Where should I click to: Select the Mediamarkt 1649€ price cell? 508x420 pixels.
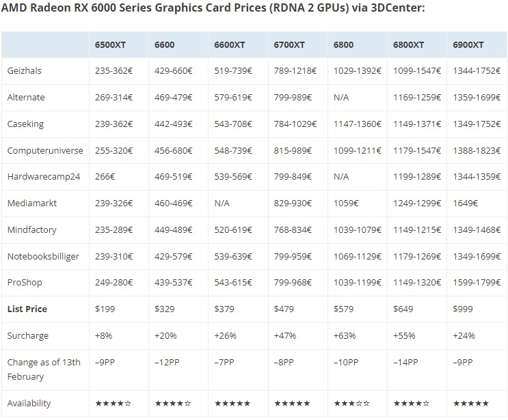point(465,204)
